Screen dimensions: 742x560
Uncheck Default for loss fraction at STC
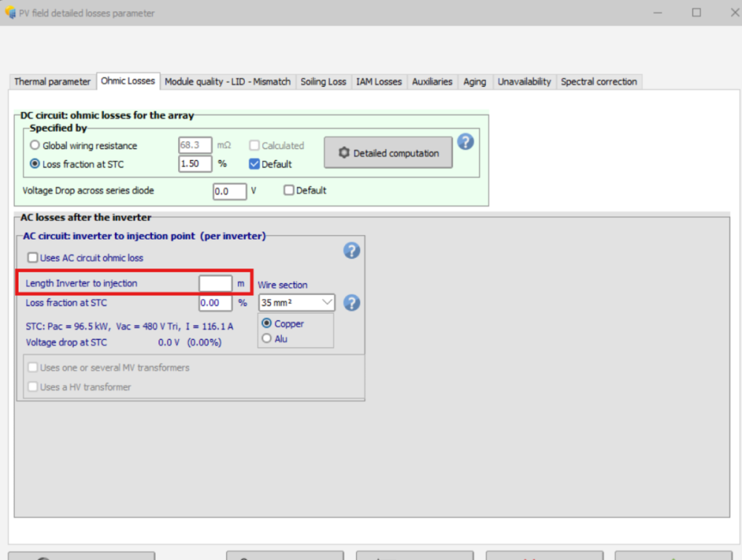[255, 164]
